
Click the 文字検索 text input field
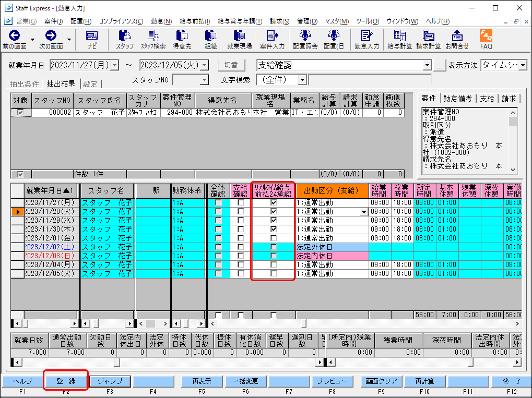(370, 80)
